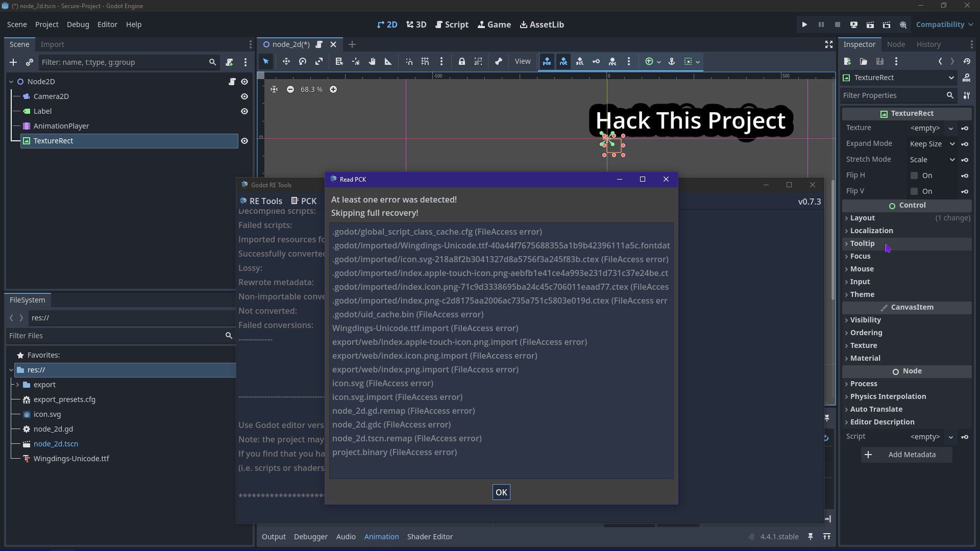Open the TextureRect documentation icon

tap(967, 78)
